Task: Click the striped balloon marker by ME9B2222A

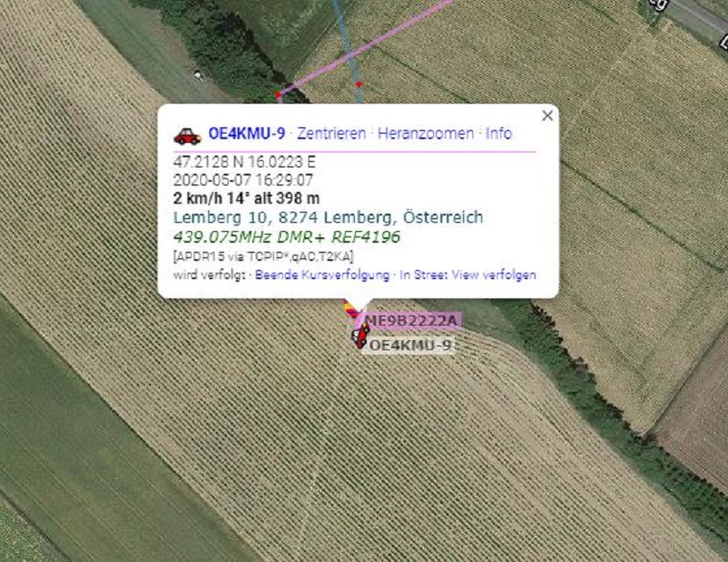Action: [351, 309]
